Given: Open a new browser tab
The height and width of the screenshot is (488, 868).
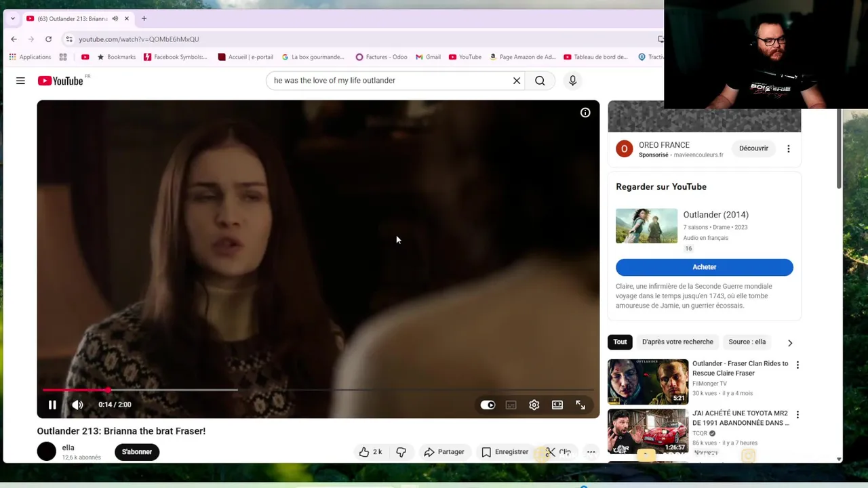Looking at the screenshot, I should point(144,18).
